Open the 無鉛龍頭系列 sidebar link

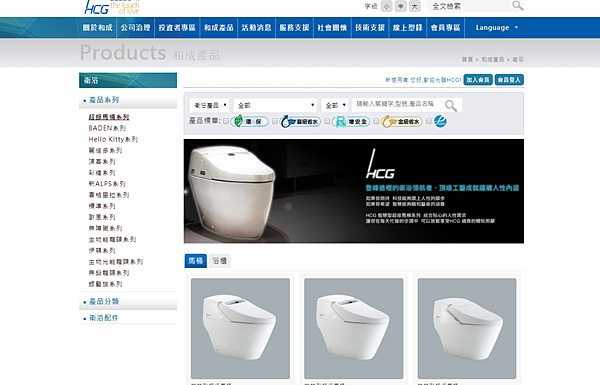click(x=109, y=273)
